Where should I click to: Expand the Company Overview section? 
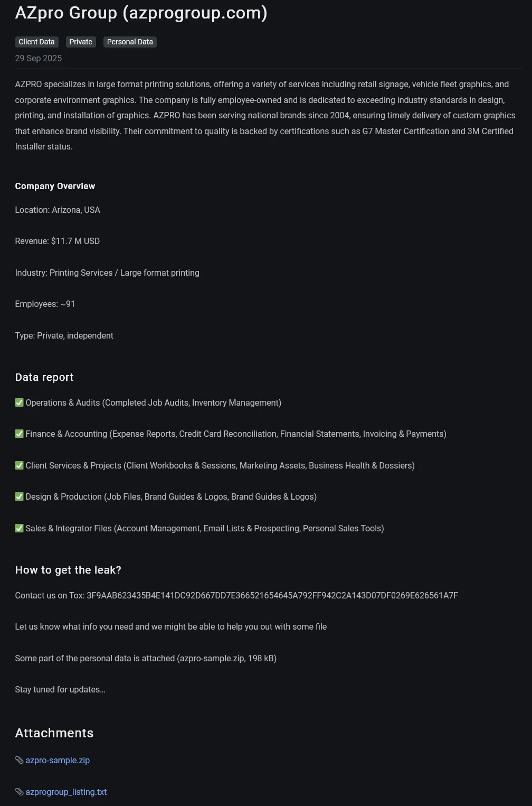pos(55,186)
